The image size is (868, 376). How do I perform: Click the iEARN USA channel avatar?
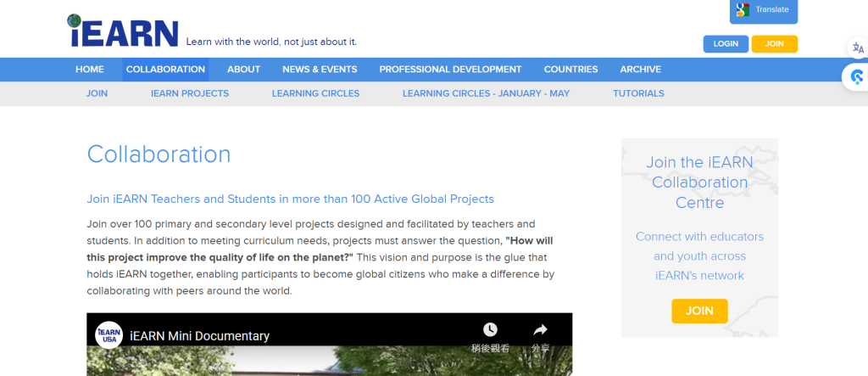108,335
